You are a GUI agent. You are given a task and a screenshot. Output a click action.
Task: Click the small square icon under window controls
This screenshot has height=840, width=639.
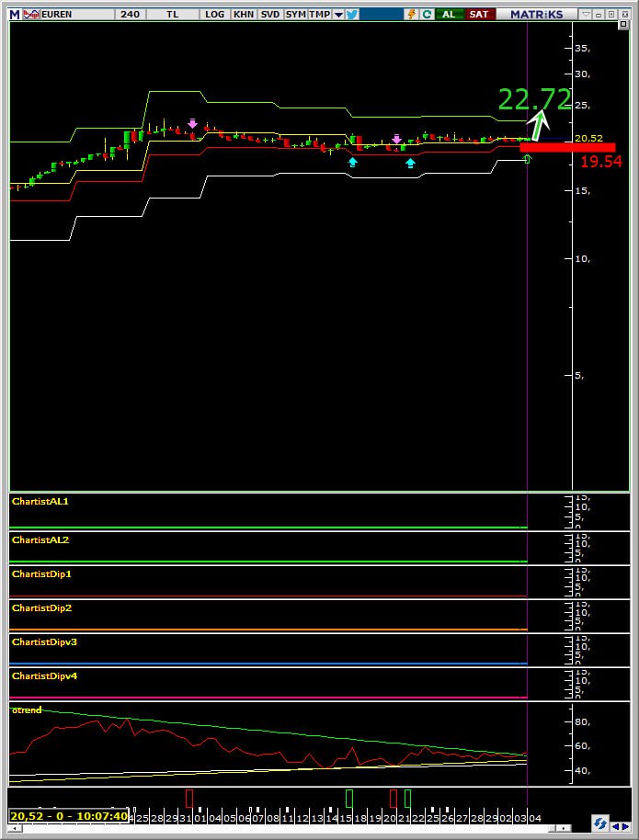[623, 25]
